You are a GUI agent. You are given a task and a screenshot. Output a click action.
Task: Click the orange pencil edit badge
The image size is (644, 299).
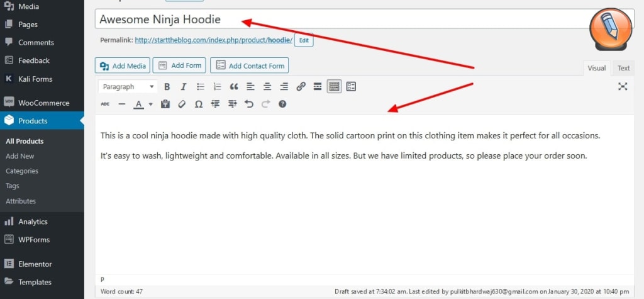click(610, 29)
